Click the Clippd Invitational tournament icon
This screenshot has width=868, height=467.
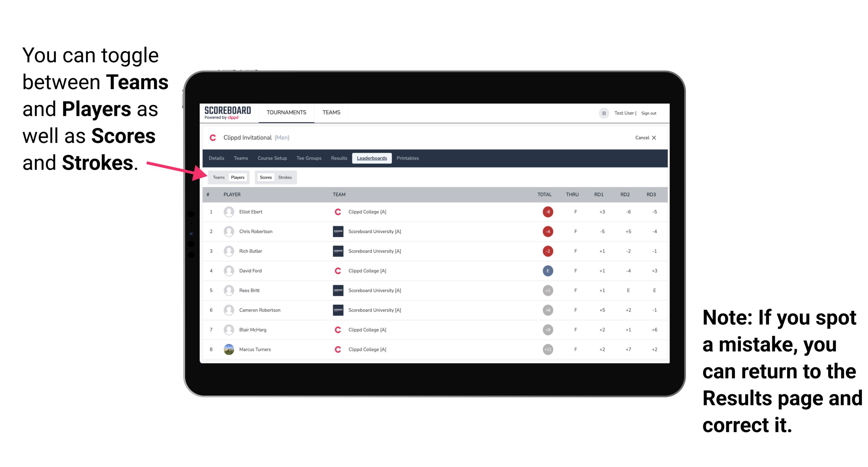(x=213, y=138)
